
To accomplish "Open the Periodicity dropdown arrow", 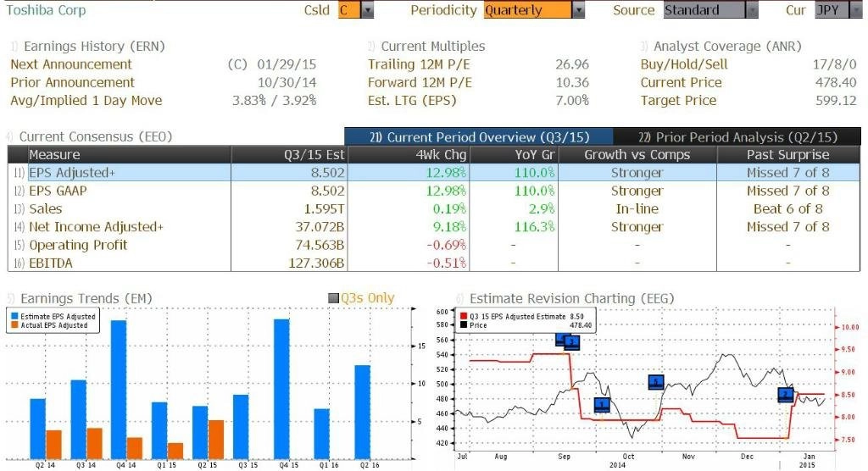I will click(x=579, y=10).
